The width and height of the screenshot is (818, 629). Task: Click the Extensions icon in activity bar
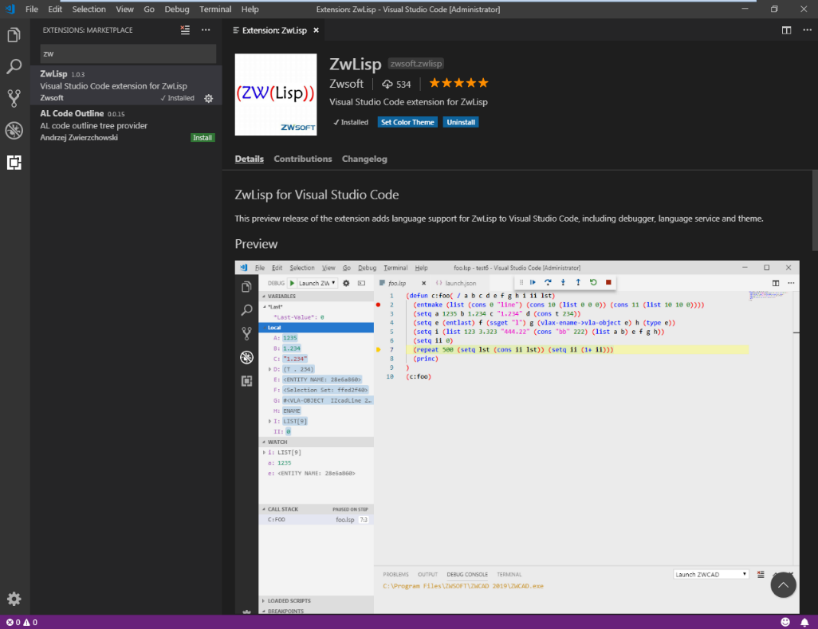[14, 162]
